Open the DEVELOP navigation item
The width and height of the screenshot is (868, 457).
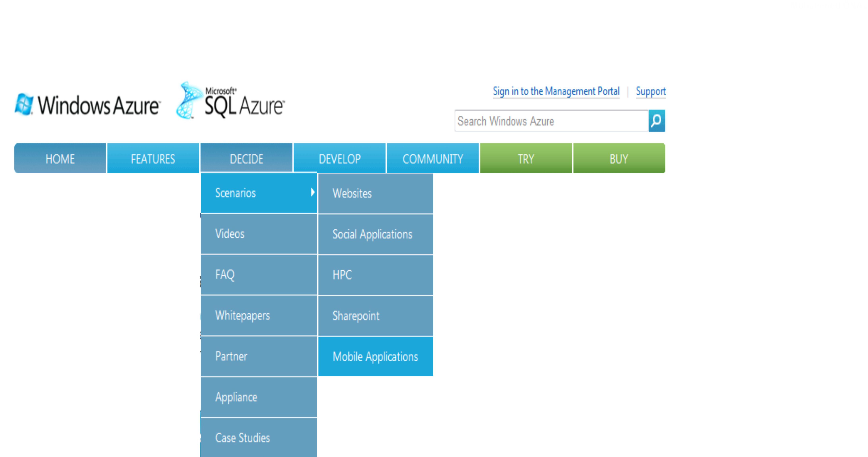coord(340,159)
